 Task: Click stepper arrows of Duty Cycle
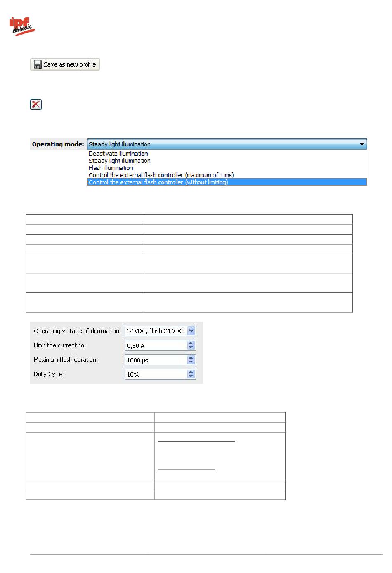pyautogui.click(x=191, y=374)
